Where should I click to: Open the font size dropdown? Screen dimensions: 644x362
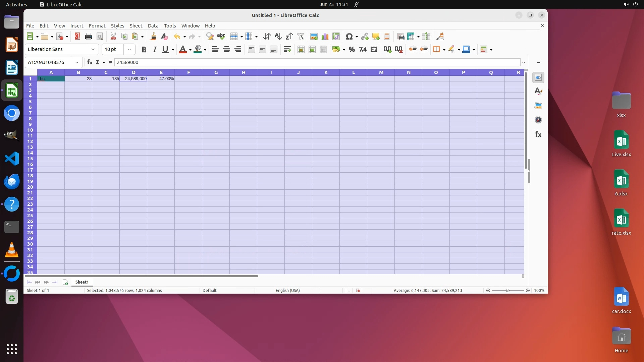[129, 49]
